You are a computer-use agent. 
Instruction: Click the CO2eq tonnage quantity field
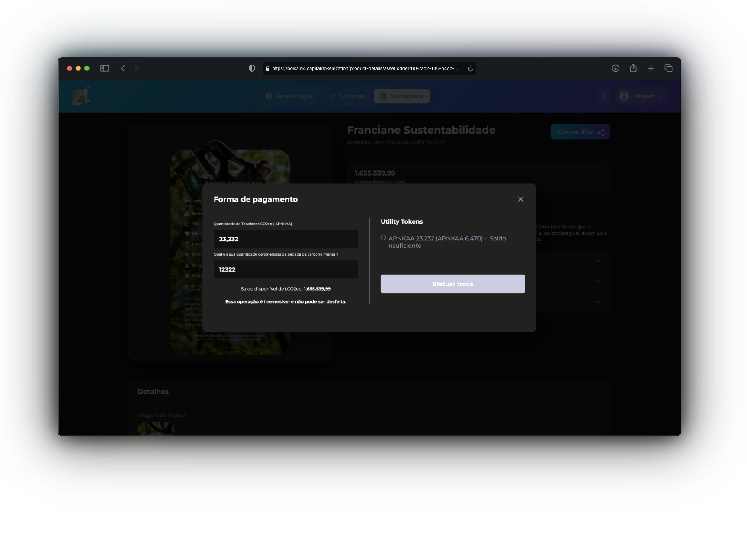point(285,239)
